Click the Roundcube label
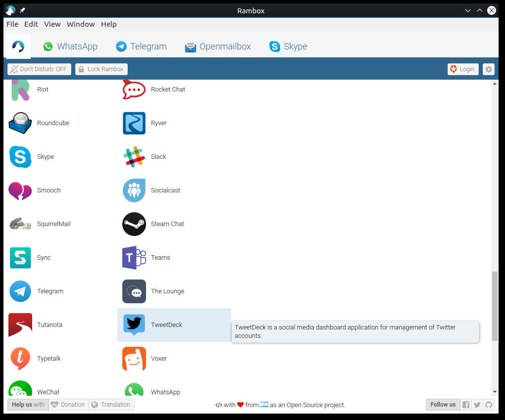 click(53, 123)
